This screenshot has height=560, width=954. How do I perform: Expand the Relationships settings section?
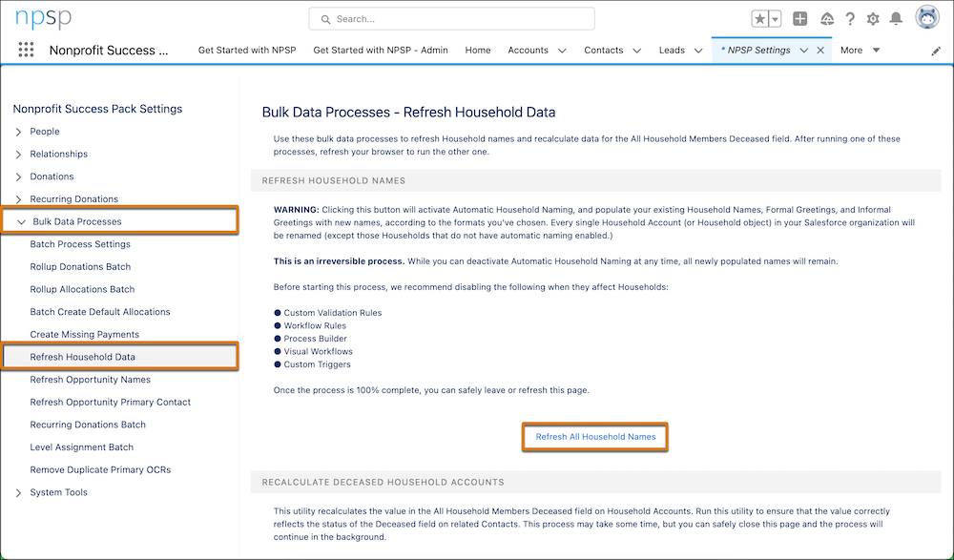pyautogui.click(x=18, y=154)
